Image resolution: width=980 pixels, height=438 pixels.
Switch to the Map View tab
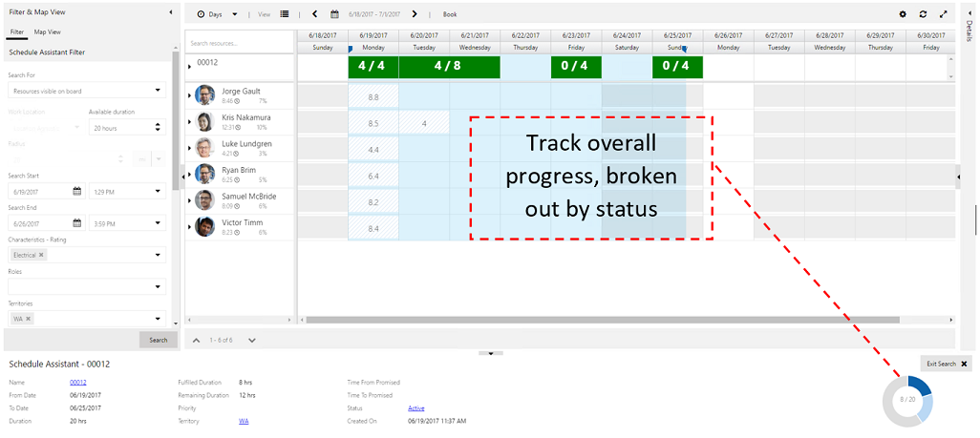pyautogui.click(x=48, y=31)
